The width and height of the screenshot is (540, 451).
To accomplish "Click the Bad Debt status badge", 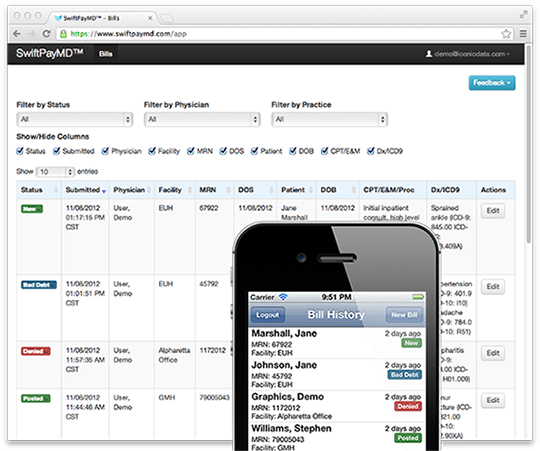I will coord(39,285).
